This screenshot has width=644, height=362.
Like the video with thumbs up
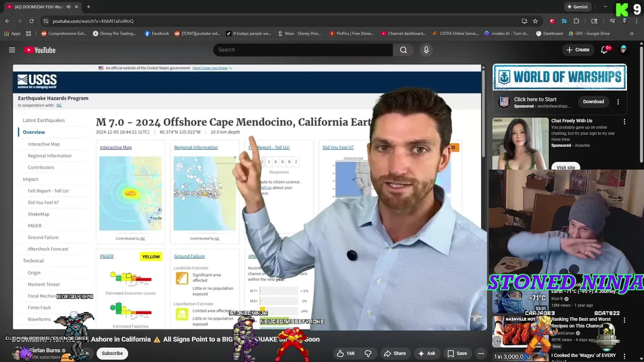(x=346, y=353)
